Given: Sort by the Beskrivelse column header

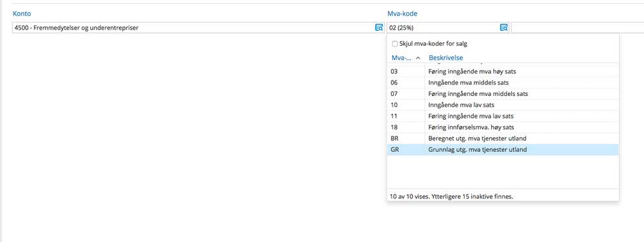Looking at the screenshot, I should click(445, 58).
